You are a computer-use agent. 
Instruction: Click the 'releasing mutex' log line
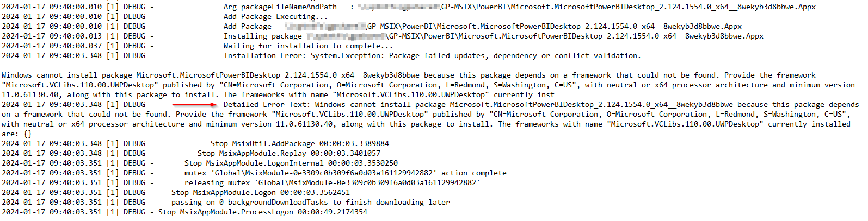[332, 183]
